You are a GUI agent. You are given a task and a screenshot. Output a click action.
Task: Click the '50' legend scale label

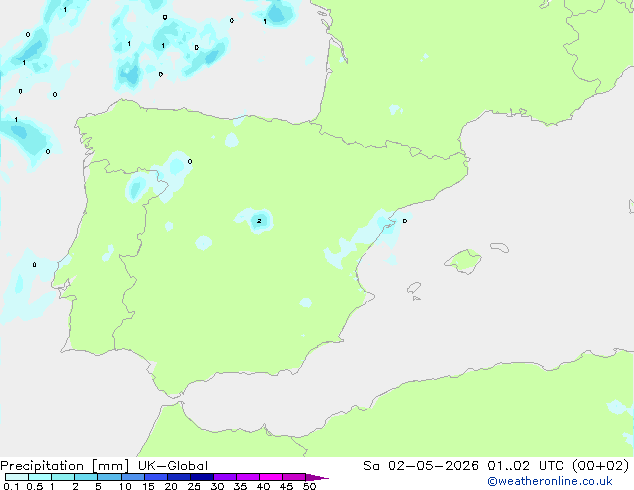(x=309, y=486)
